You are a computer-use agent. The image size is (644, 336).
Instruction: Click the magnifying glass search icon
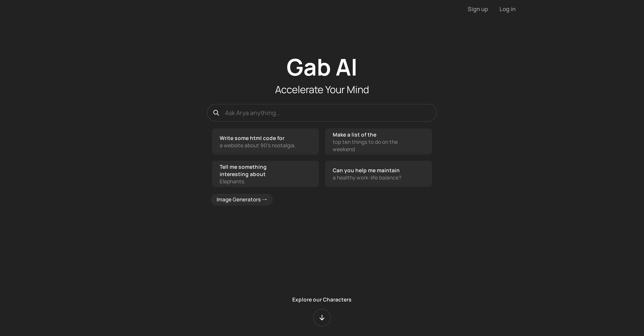(x=216, y=113)
